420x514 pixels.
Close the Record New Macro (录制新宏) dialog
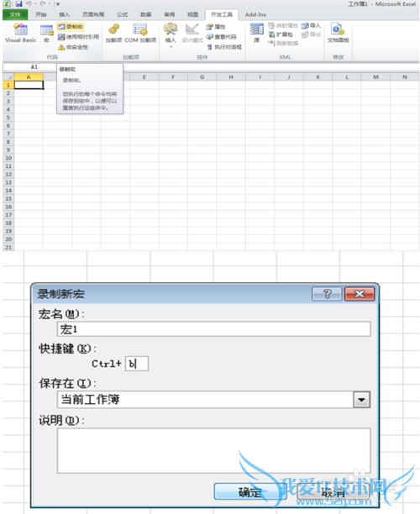[x=360, y=294]
